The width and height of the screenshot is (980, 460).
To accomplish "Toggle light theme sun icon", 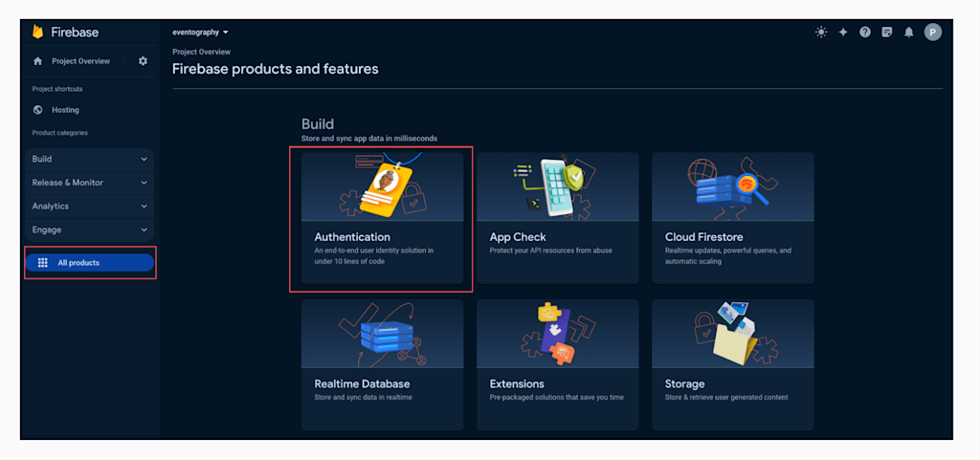I will click(821, 32).
